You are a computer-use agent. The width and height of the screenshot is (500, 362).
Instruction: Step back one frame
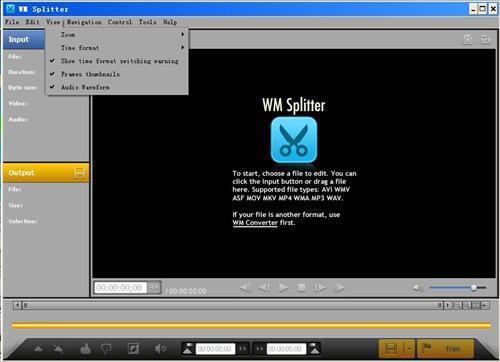click(264, 287)
